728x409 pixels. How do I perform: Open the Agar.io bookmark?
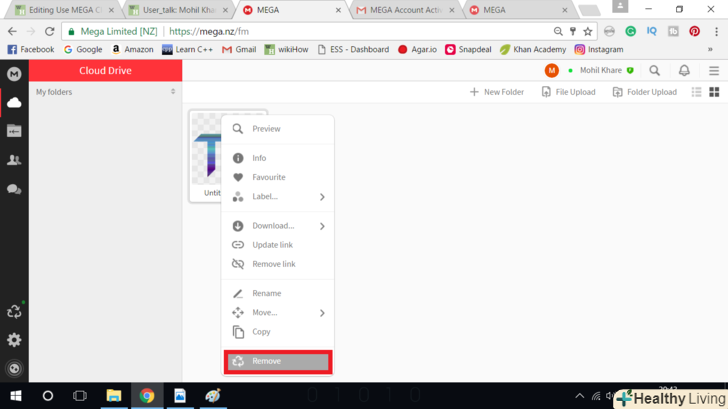417,50
